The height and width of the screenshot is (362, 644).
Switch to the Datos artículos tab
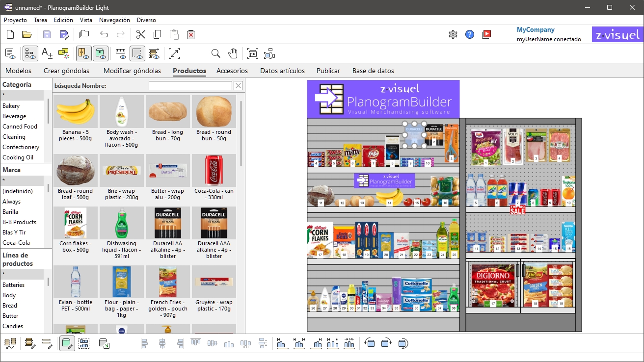tap(282, 71)
